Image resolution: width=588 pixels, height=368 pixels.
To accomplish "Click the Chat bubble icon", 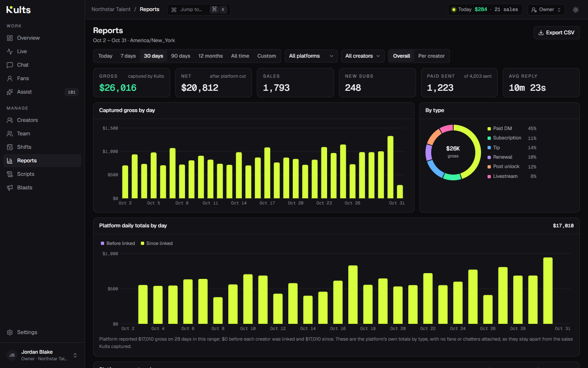I will click(10, 65).
